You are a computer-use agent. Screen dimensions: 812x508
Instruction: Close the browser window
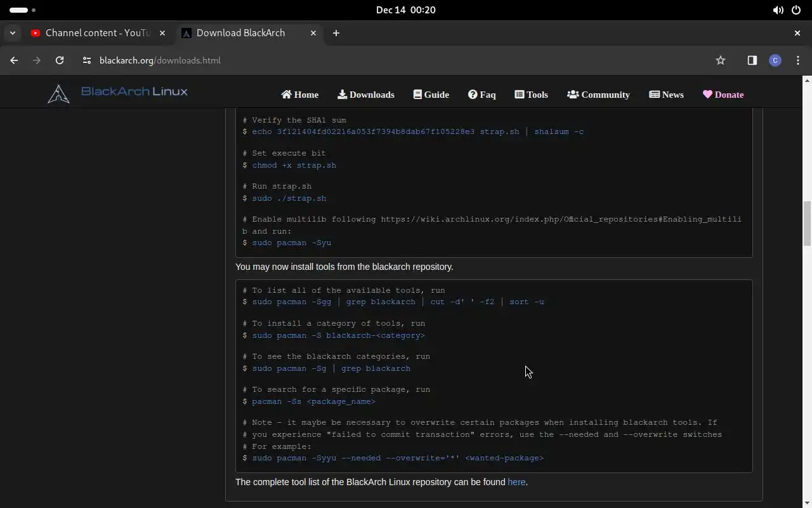[797, 33]
